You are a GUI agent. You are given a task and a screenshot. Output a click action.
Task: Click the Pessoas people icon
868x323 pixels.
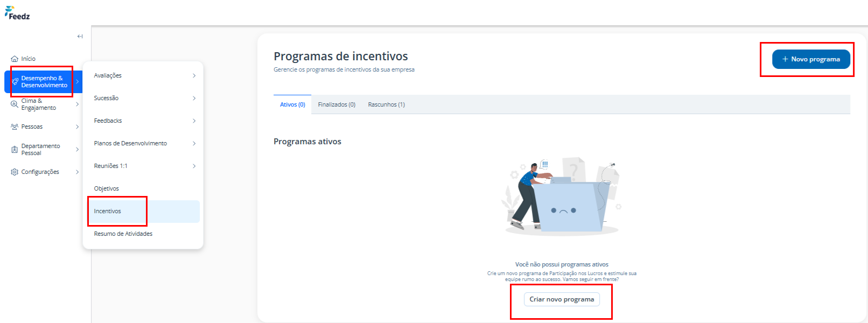tap(15, 127)
